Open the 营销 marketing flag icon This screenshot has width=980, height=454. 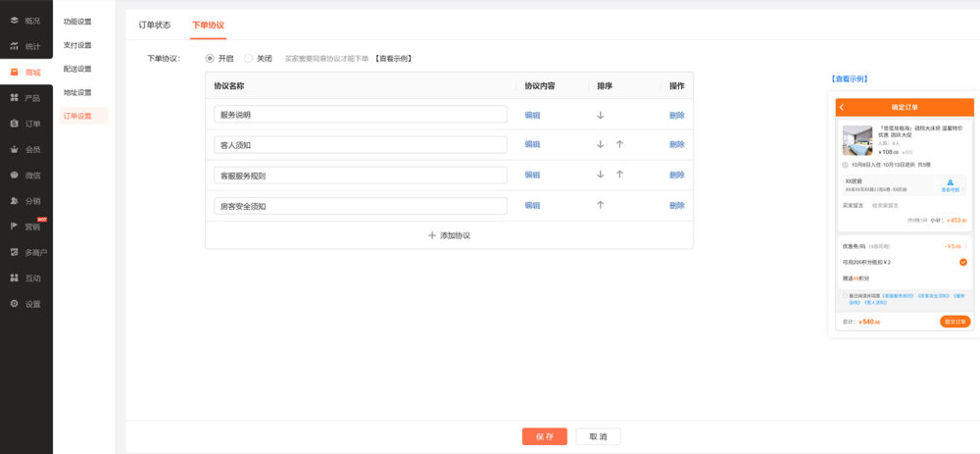14,227
